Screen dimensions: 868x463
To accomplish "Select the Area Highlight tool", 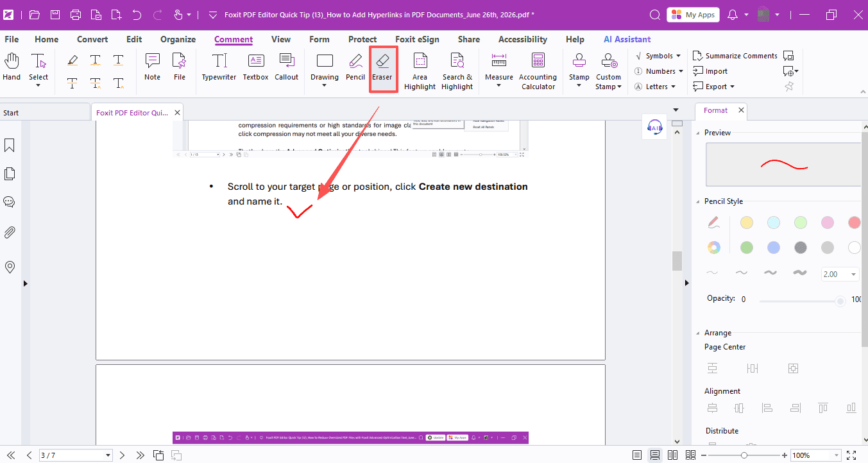I will (420, 71).
